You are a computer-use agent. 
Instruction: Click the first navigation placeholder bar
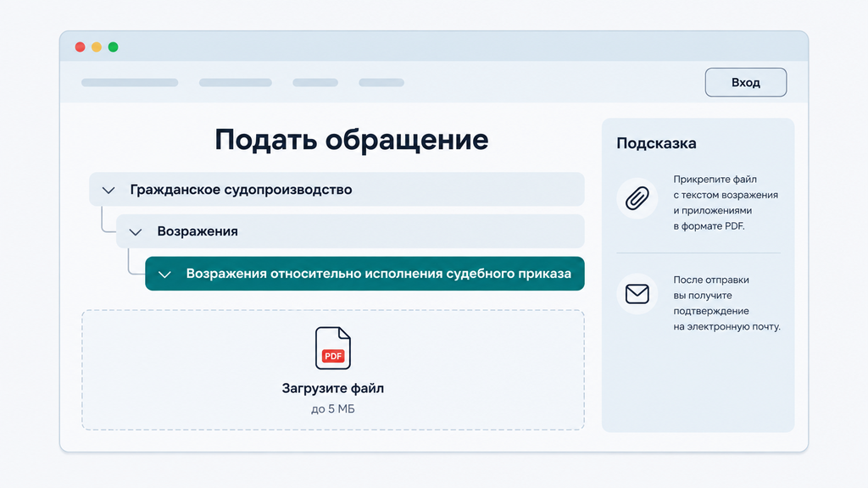tap(130, 82)
